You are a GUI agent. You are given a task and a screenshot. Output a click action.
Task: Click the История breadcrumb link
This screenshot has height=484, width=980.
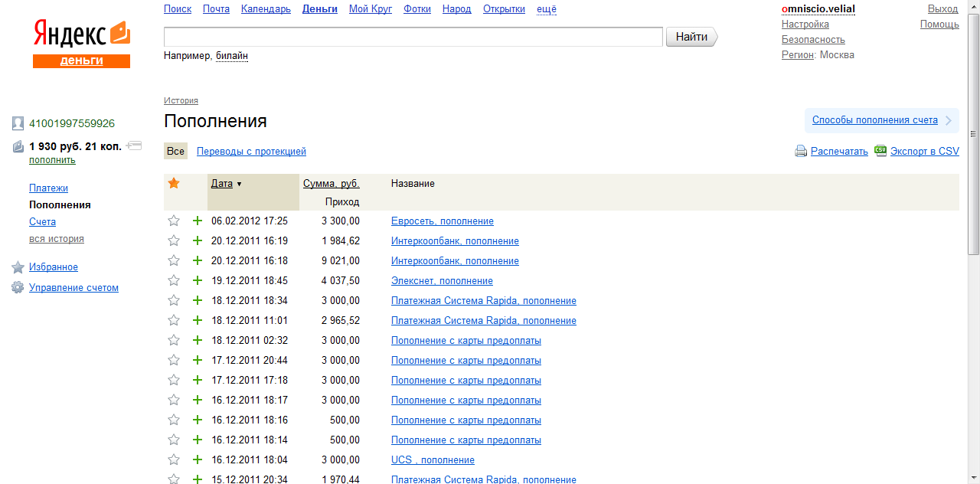181,100
